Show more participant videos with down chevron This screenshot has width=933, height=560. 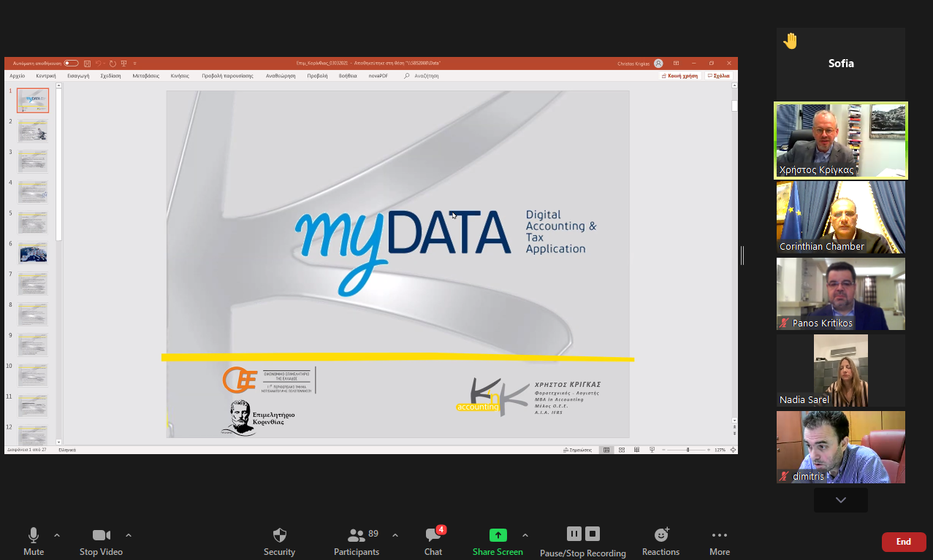[x=841, y=500]
